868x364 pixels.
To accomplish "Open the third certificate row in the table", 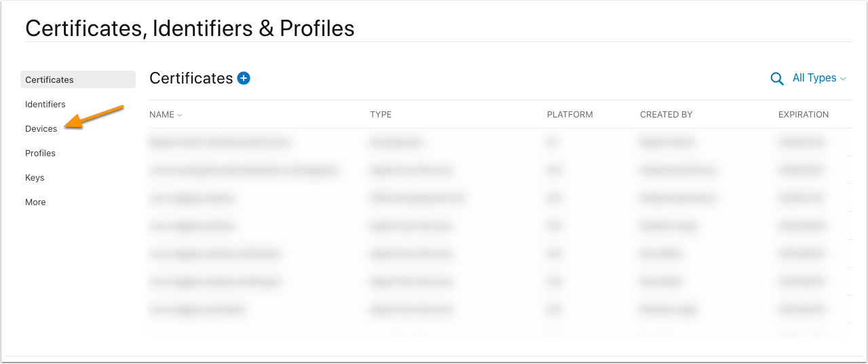I will coord(501,198).
